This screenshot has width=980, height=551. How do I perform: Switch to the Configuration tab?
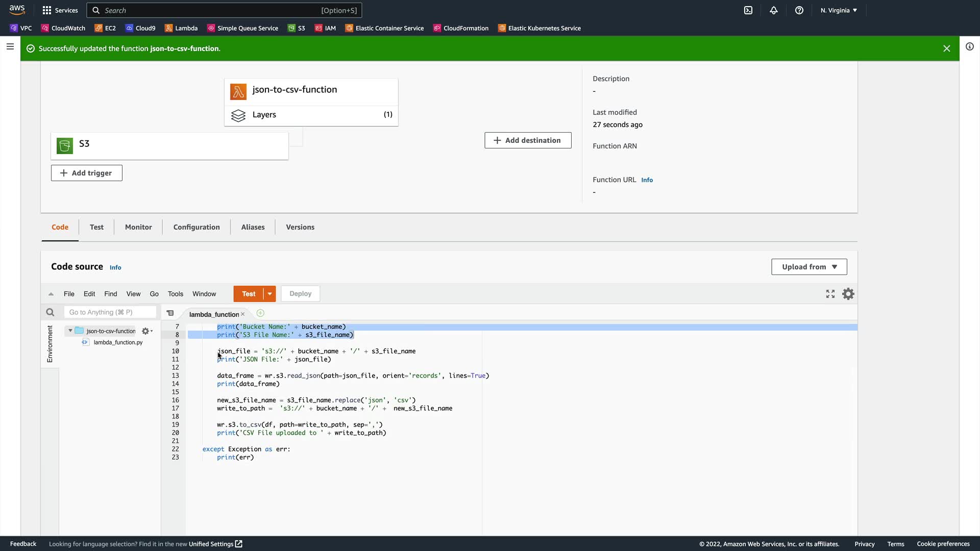coord(197,227)
